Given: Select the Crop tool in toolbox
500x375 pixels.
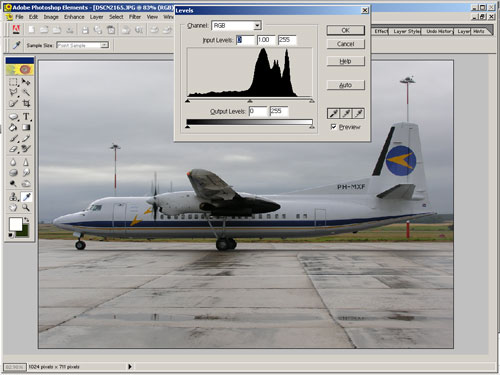Looking at the screenshot, I should (x=26, y=103).
